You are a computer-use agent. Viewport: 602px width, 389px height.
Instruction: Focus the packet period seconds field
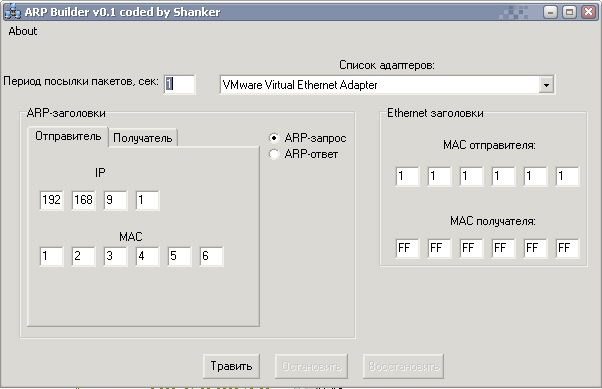tap(179, 84)
